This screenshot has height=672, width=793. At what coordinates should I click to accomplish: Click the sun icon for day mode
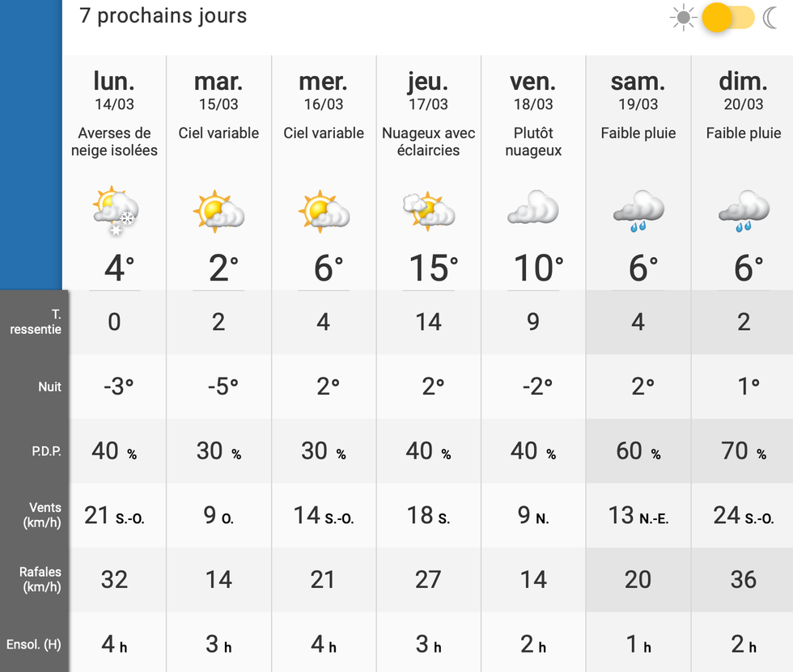click(684, 18)
